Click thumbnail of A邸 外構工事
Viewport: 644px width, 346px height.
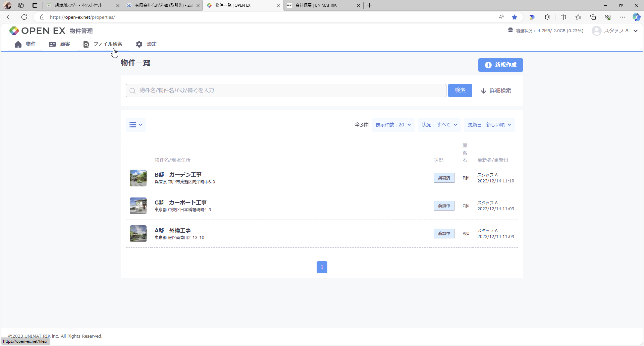coord(138,234)
